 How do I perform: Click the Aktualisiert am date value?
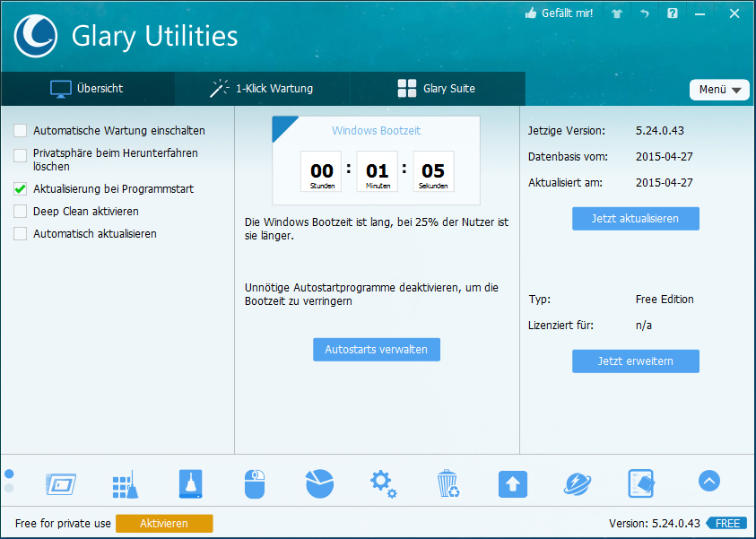pyautogui.click(x=664, y=183)
